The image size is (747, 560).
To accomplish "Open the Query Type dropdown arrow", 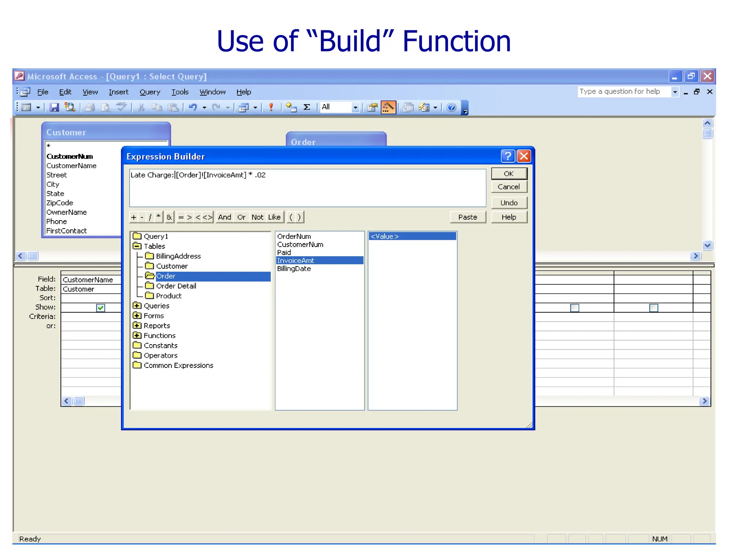I will pos(255,108).
